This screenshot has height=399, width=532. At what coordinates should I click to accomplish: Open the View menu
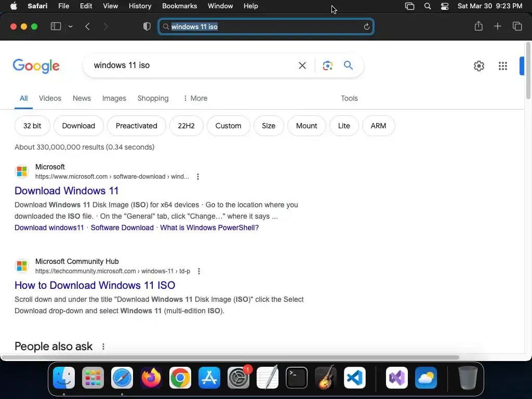point(110,6)
